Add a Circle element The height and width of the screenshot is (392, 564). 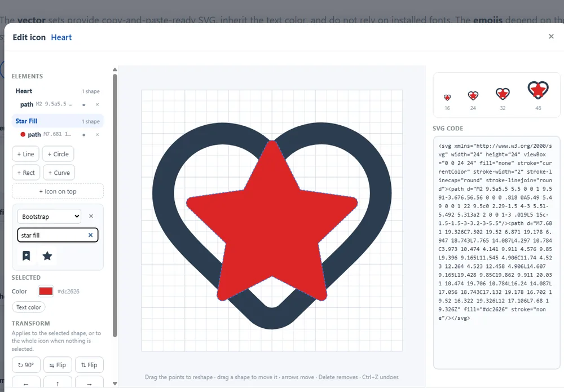(58, 154)
